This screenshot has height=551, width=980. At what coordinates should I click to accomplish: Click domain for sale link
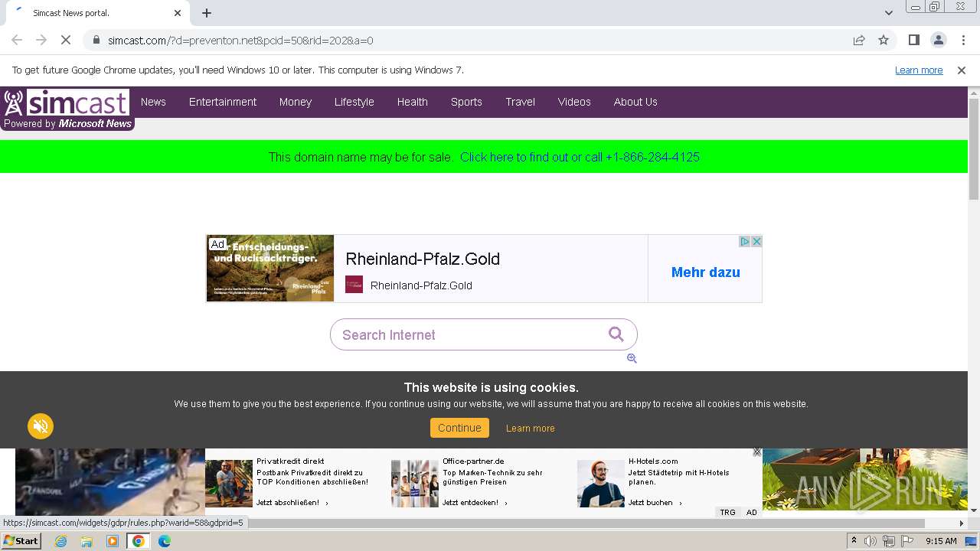point(580,157)
